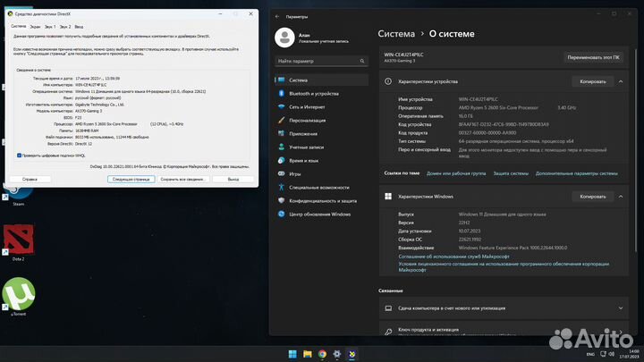This screenshot has width=644, height=362.
Task: Click the ENG language indicator in tray
Action: click(590, 354)
